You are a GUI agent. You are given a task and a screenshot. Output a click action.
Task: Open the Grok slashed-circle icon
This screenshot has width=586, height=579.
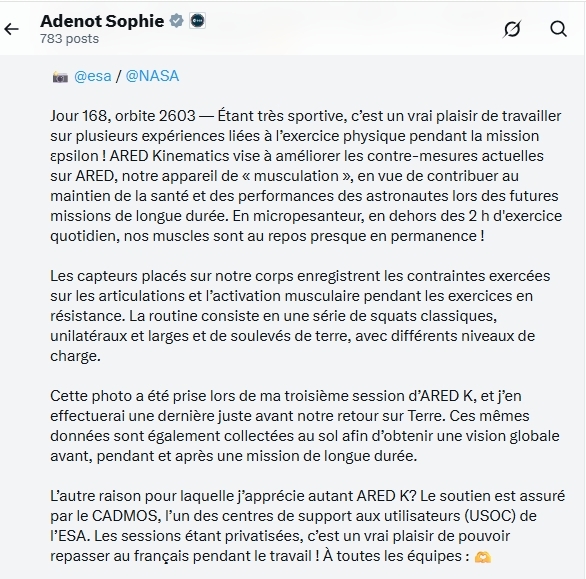pos(512,29)
